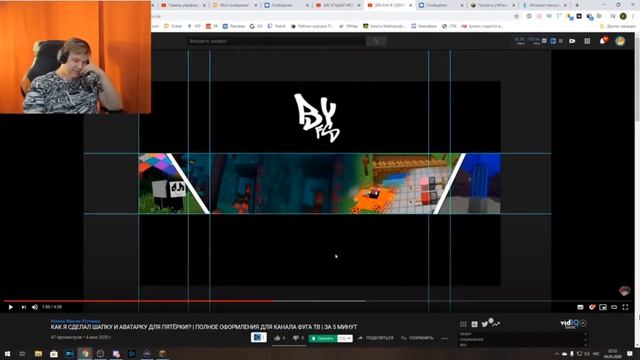This screenshot has height=360, width=640.
Task: Play the paused YouTube video
Action: coord(11,307)
